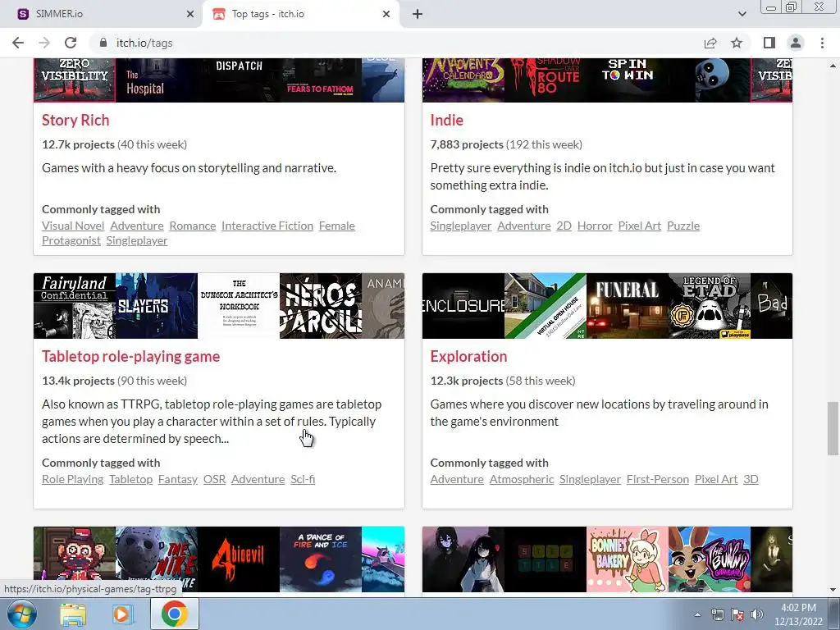Open the Sci-fi tag link

(303, 479)
